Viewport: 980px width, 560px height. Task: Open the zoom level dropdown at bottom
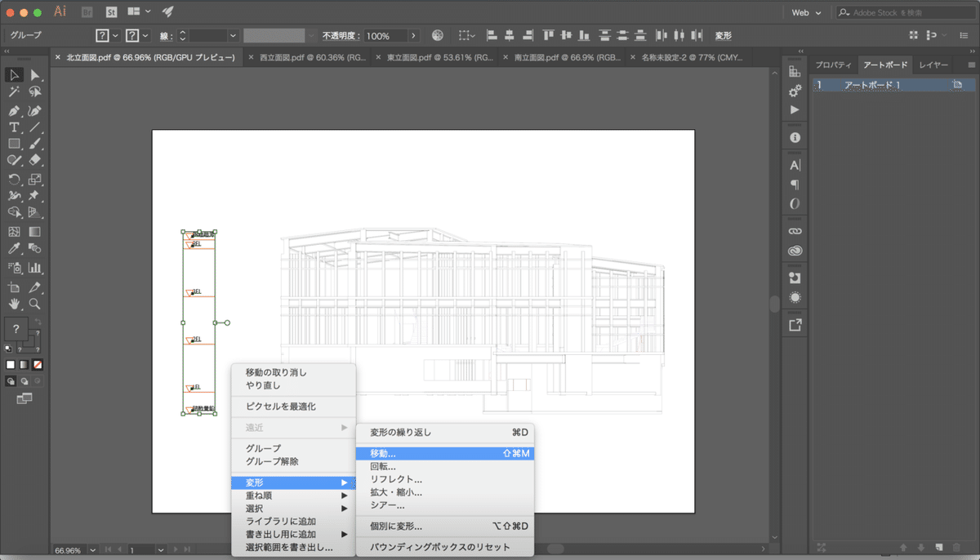point(91,550)
